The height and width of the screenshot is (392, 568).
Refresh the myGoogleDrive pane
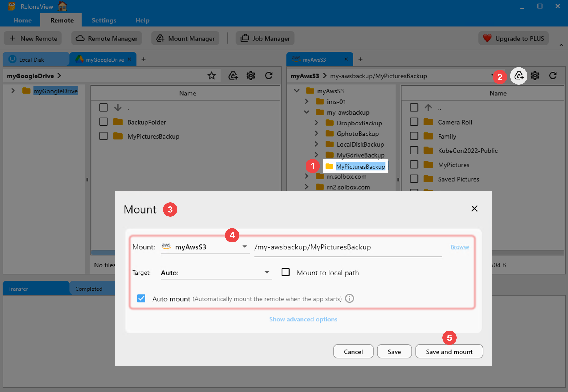pos(268,76)
